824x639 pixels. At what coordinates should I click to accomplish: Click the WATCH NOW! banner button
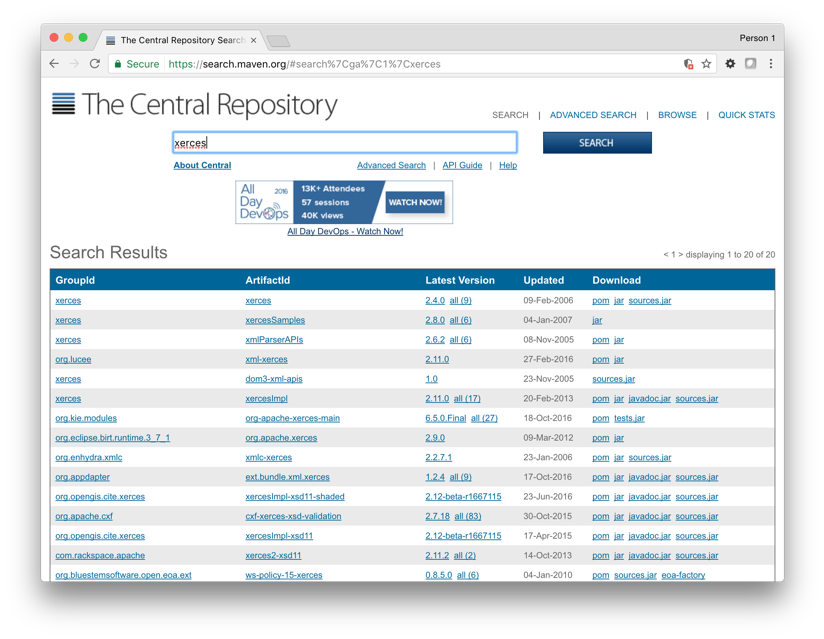[x=415, y=202]
